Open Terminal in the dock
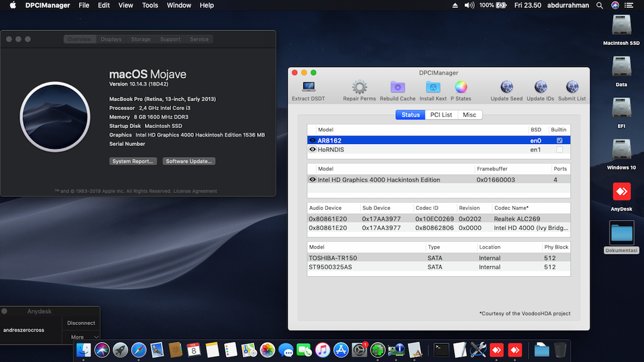The image size is (644, 362). pos(441,350)
